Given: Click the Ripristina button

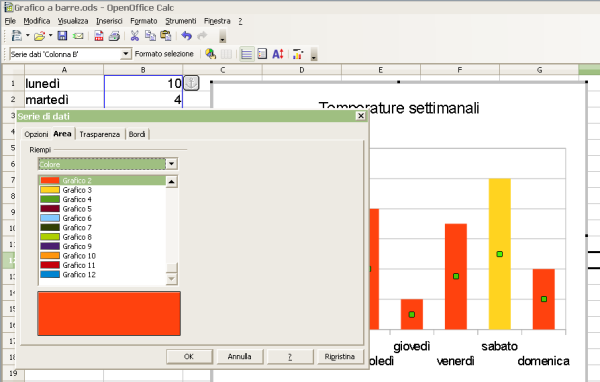Looking at the screenshot, I should [x=340, y=356].
